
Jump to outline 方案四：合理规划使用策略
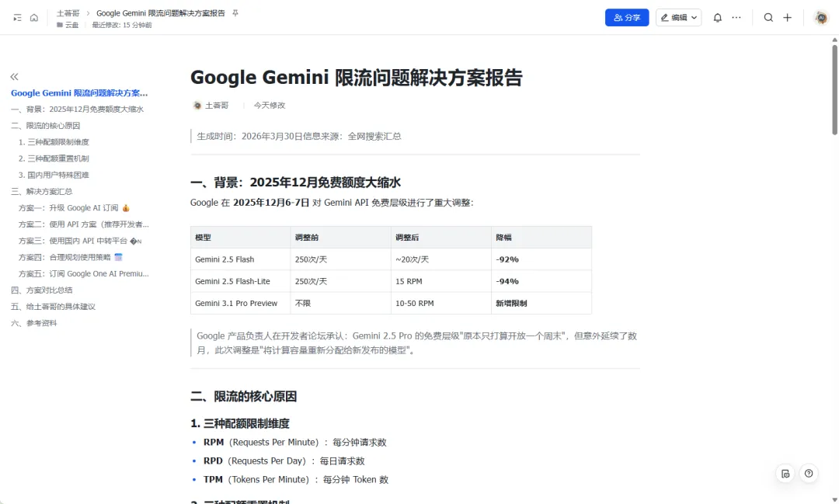71,257
